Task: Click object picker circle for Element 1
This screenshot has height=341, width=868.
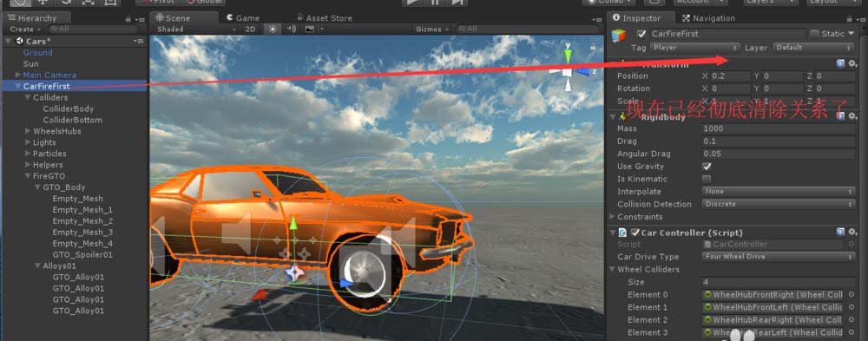Action: (x=851, y=307)
